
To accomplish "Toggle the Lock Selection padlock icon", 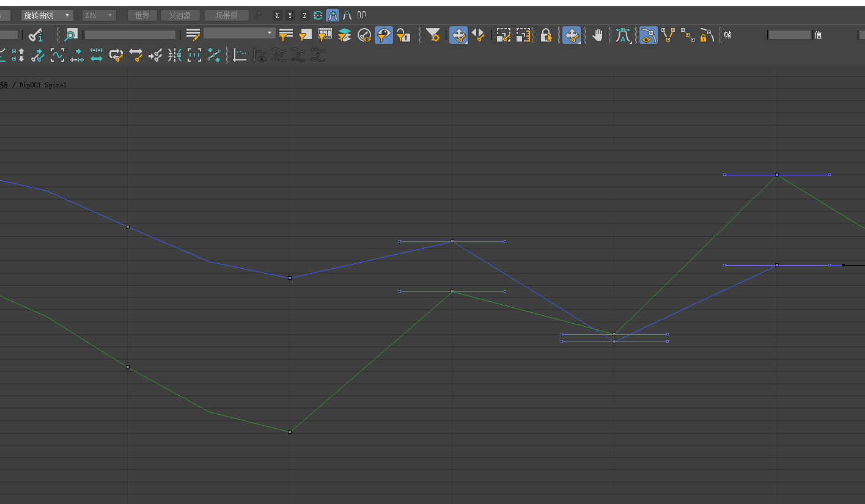I will [x=546, y=35].
